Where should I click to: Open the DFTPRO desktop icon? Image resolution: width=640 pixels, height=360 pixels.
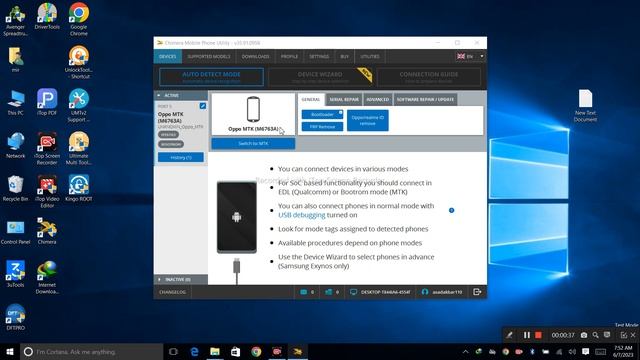16,318
